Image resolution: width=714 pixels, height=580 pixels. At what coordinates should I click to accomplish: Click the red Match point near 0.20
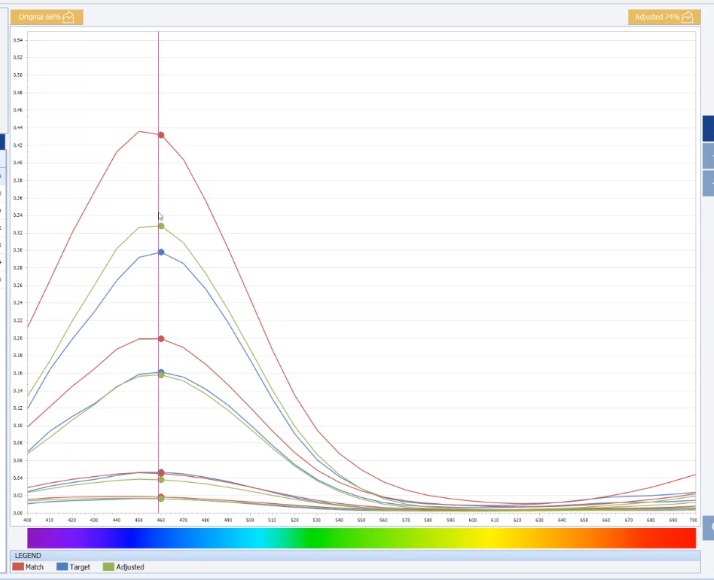click(x=161, y=339)
